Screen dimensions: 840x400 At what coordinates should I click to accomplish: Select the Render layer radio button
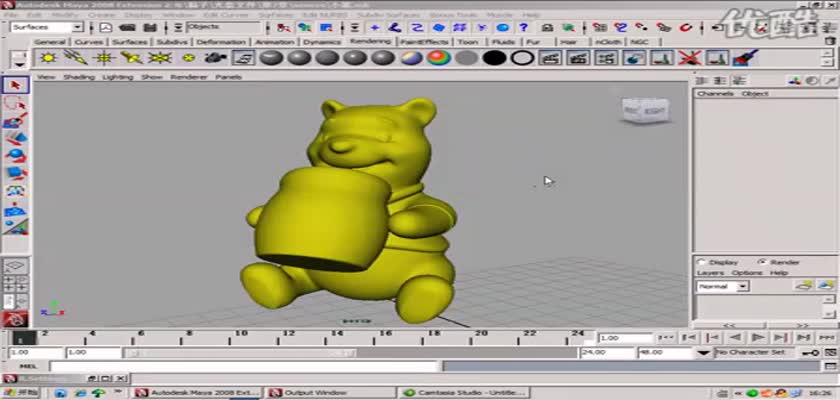[x=762, y=262]
